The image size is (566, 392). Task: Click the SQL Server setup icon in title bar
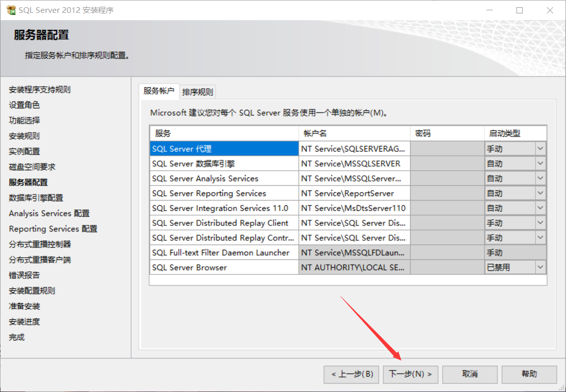coord(10,10)
